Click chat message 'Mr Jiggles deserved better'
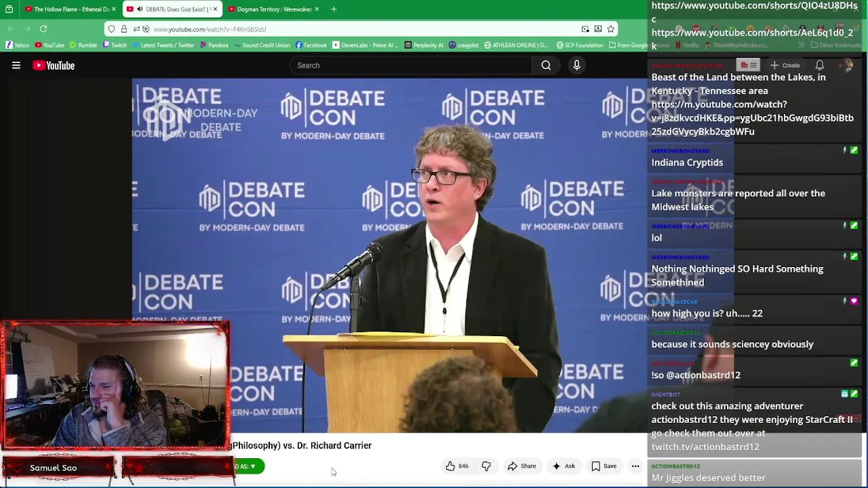 pos(708,478)
